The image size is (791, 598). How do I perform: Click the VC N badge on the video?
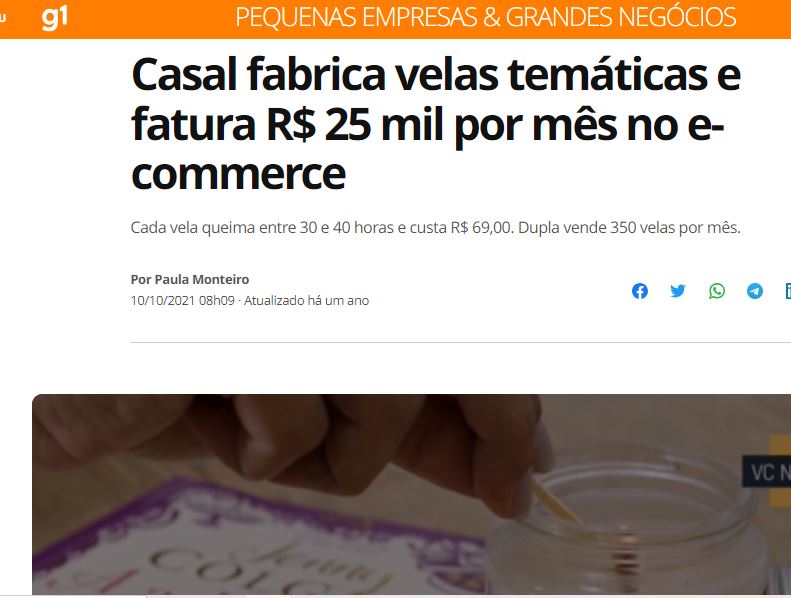(767, 472)
